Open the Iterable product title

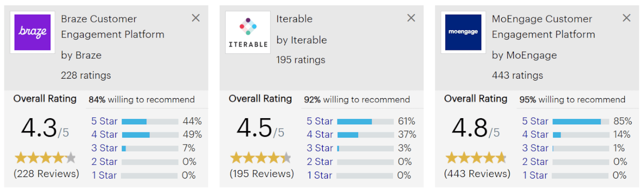[295, 19]
